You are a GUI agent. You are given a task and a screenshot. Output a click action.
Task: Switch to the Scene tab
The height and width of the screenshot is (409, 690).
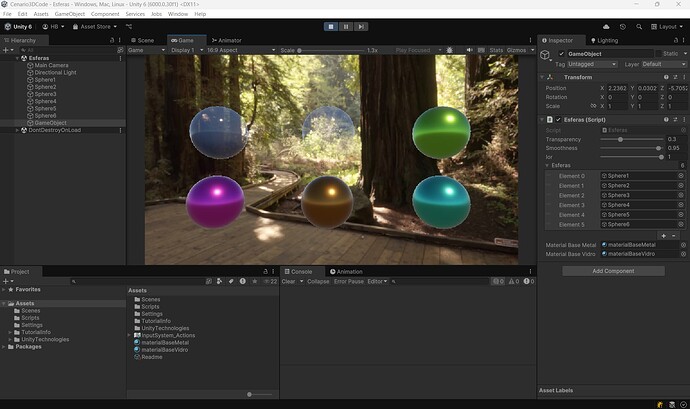pos(143,40)
